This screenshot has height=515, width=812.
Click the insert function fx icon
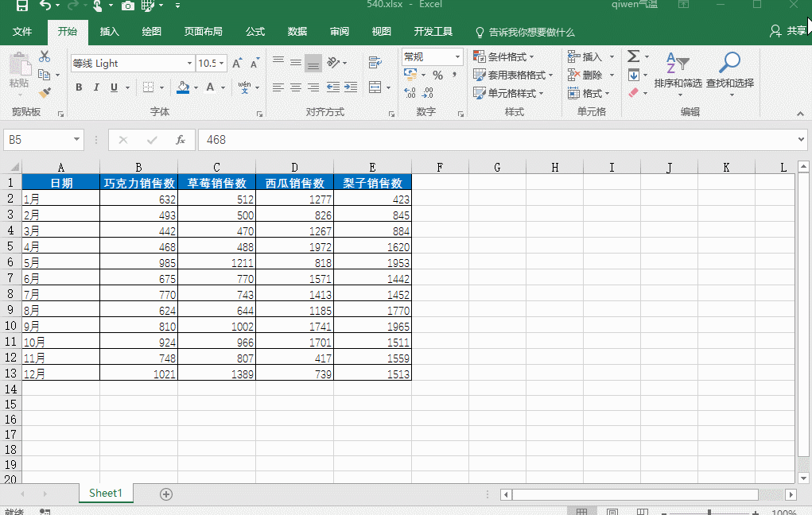(x=181, y=140)
